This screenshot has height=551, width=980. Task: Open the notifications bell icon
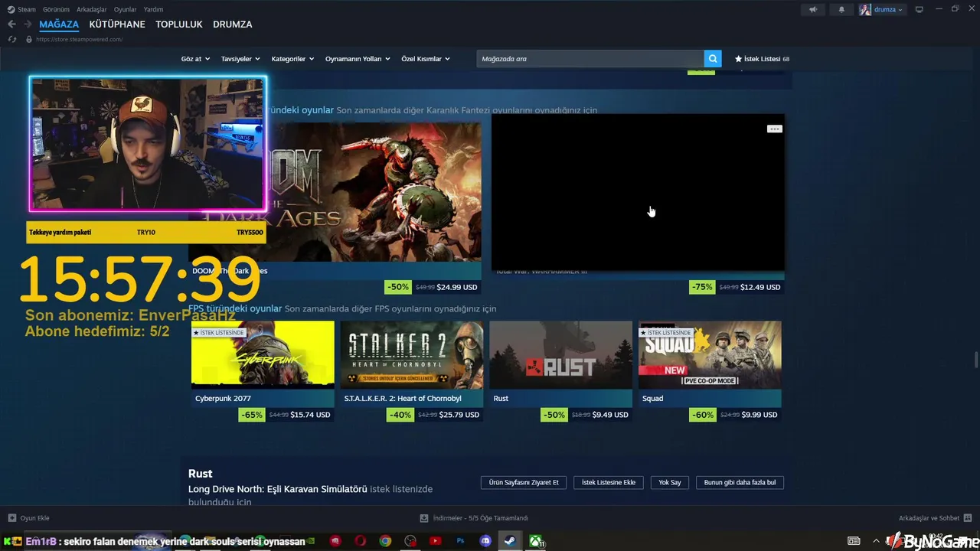click(x=841, y=9)
